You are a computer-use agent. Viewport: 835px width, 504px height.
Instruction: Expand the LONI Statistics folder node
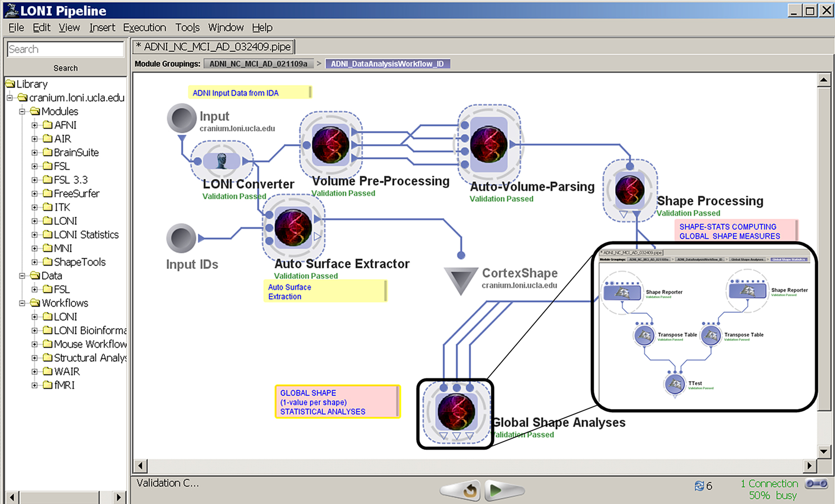[x=35, y=234]
